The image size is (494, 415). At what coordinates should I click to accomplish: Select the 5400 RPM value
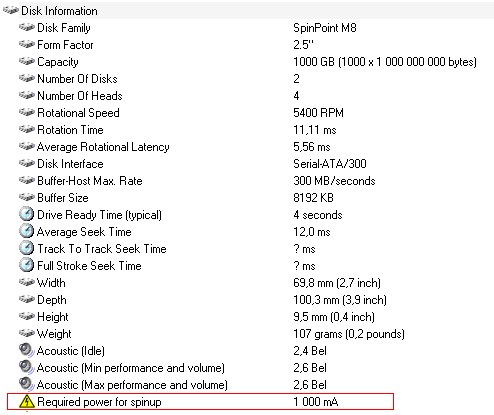tap(318, 113)
